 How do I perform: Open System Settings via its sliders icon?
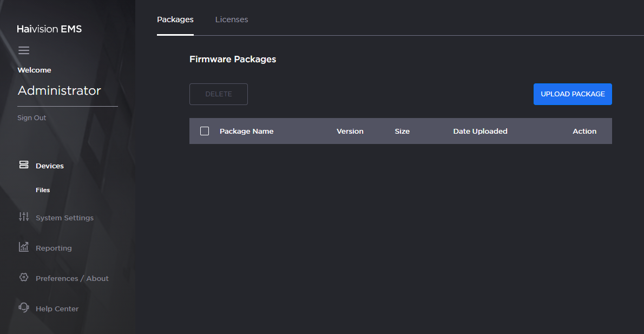click(x=24, y=217)
